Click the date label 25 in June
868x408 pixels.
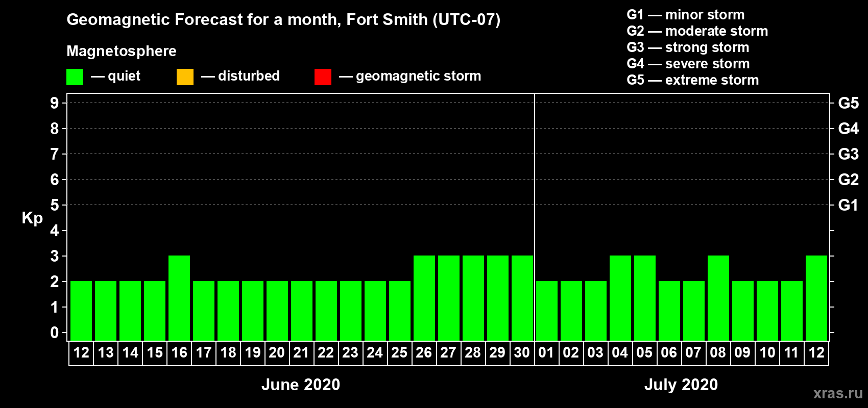[x=400, y=352]
